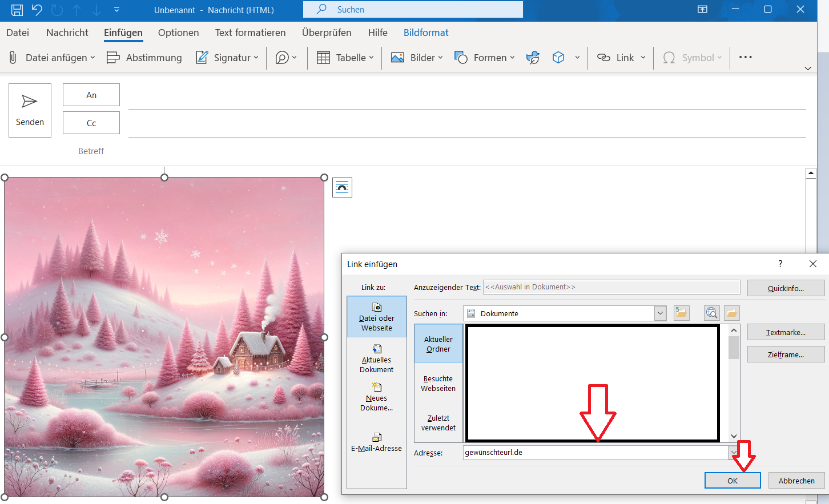Close the Link einfügen dialog

pos(813,264)
